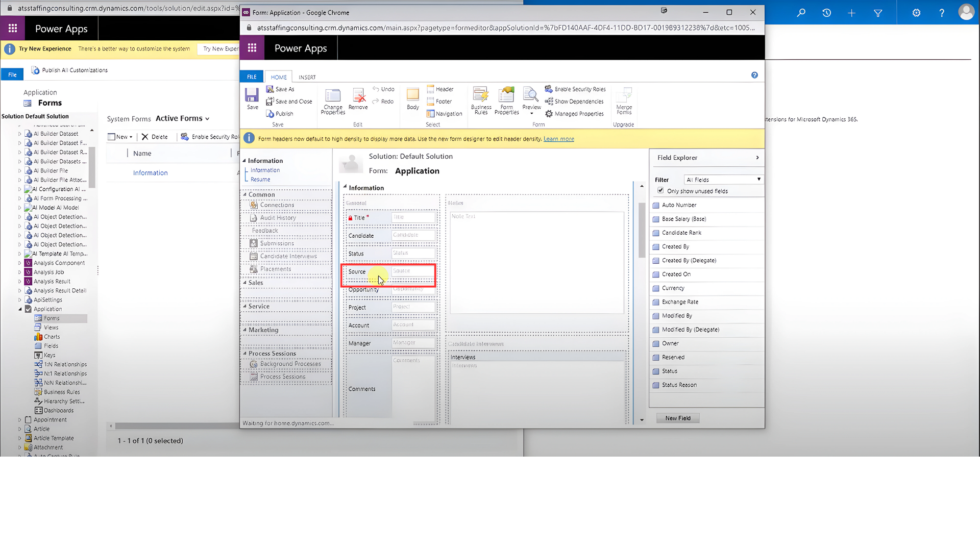Open the help icon in form editor
The image size is (980, 551).
point(754,76)
